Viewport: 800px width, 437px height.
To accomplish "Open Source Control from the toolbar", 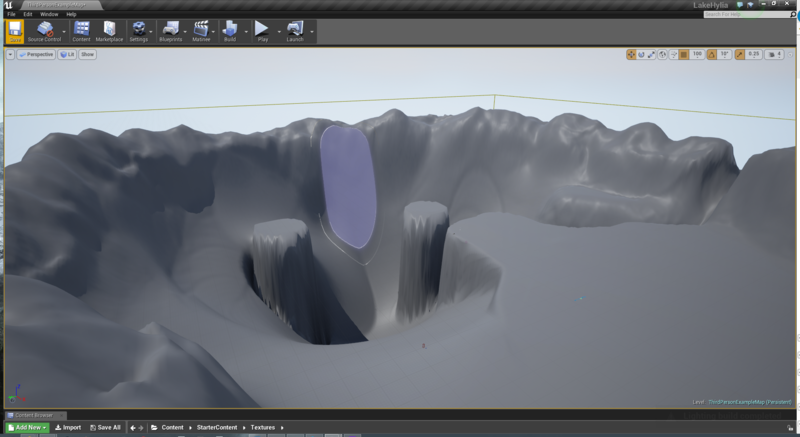I will [x=44, y=30].
